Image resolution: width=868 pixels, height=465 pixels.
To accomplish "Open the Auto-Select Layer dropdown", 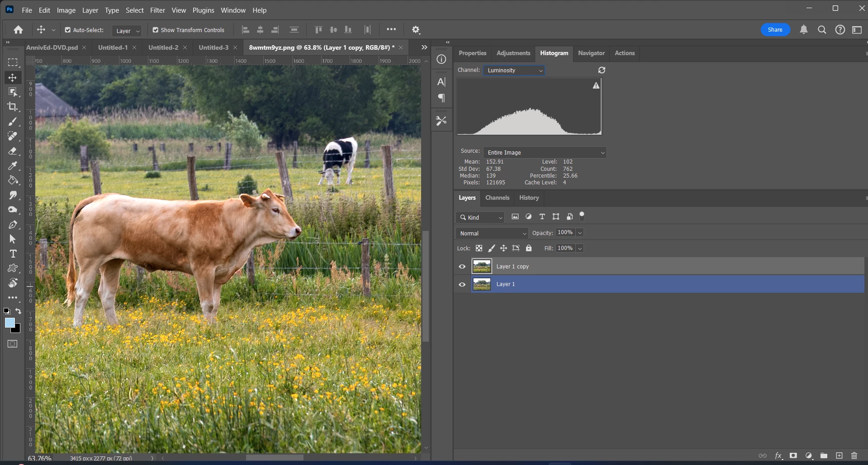I will [127, 31].
